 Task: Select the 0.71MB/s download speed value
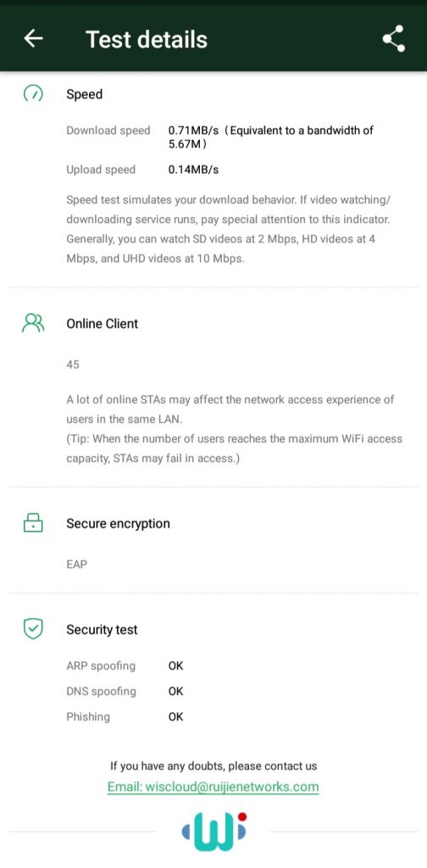click(193, 131)
